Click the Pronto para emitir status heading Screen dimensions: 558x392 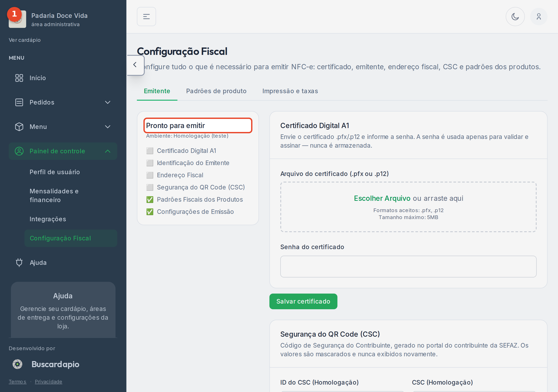(x=175, y=126)
